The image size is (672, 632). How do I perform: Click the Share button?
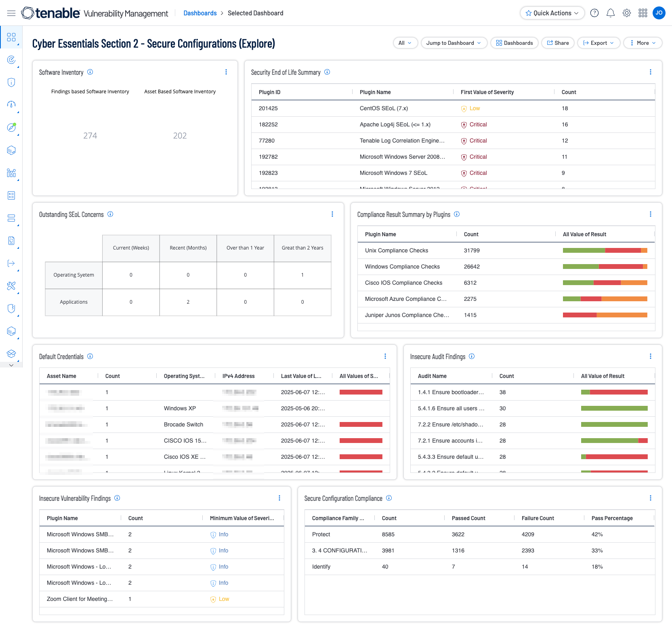pyautogui.click(x=558, y=43)
